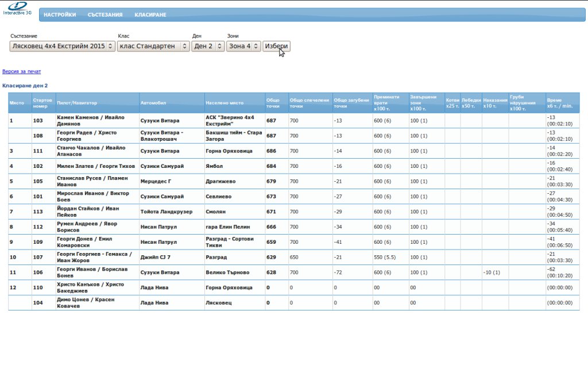
Task: Click the Общо спечелени точки header
Action: [x=310, y=103]
